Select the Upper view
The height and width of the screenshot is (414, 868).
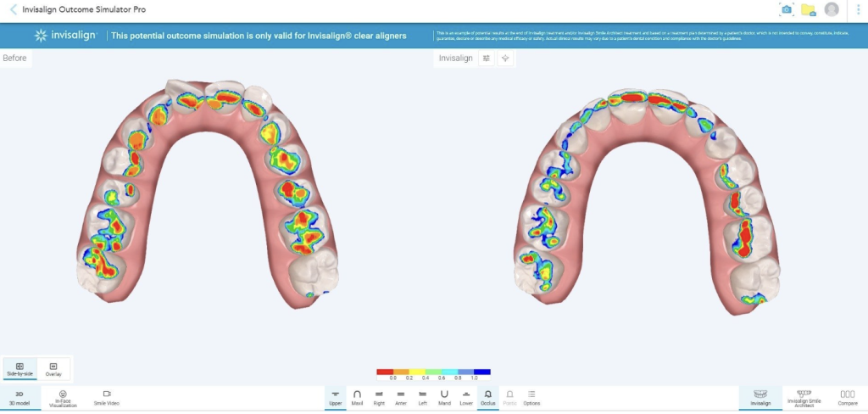point(336,397)
